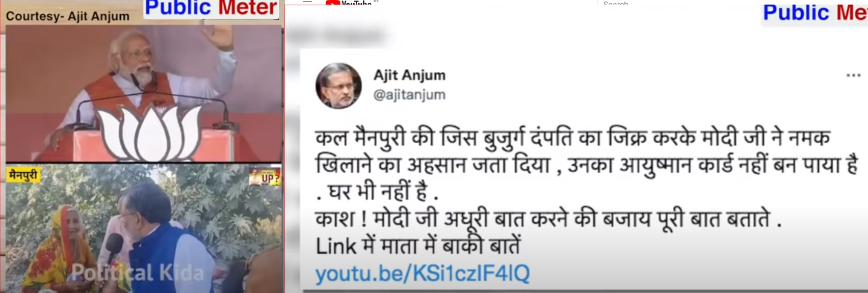Open the @ajitanjum handle link
Image resolution: width=868 pixels, height=293 pixels.
click(409, 95)
